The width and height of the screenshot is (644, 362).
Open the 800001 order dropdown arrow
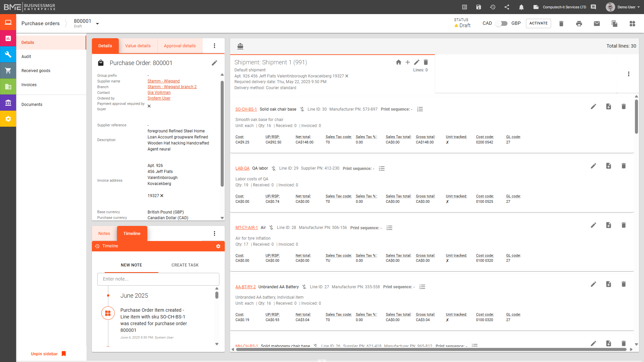coord(97,24)
